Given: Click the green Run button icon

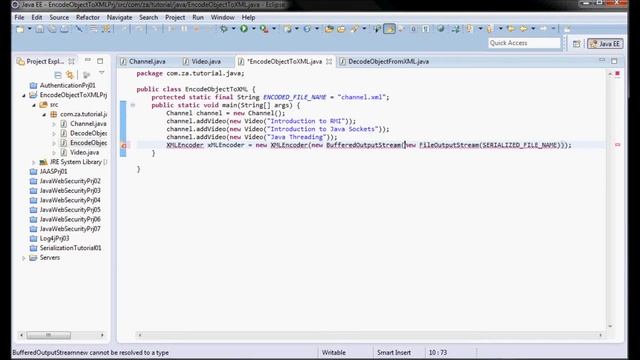Looking at the screenshot, I should [244, 29].
